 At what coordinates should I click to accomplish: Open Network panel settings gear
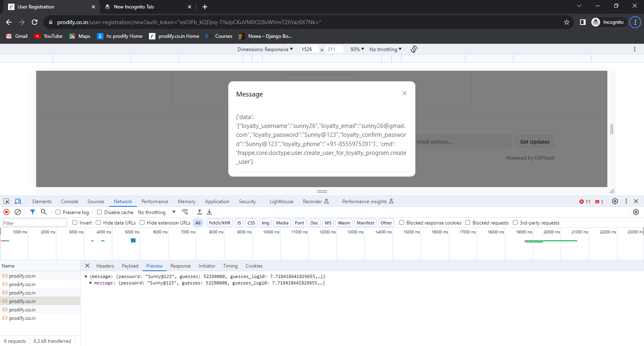(x=636, y=212)
